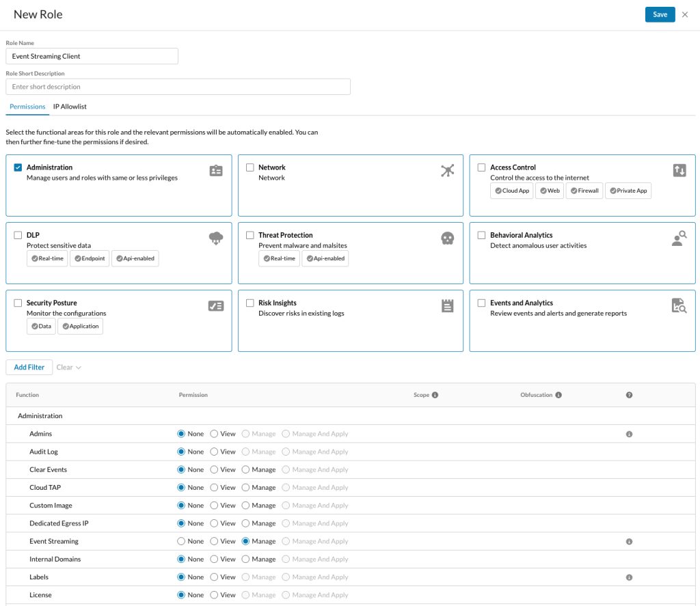This screenshot has height=606, width=700.
Task: Click the Risk Insights notepad icon
Action: [x=447, y=305]
